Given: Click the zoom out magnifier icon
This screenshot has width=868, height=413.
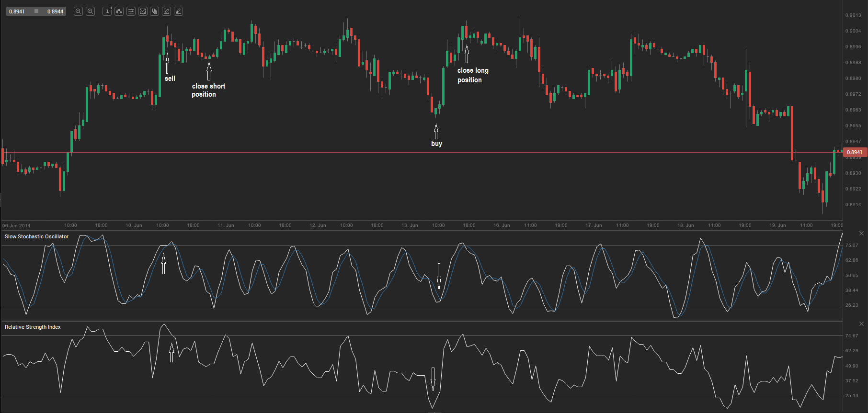Looking at the screenshot, I should (x=78, y=11).
